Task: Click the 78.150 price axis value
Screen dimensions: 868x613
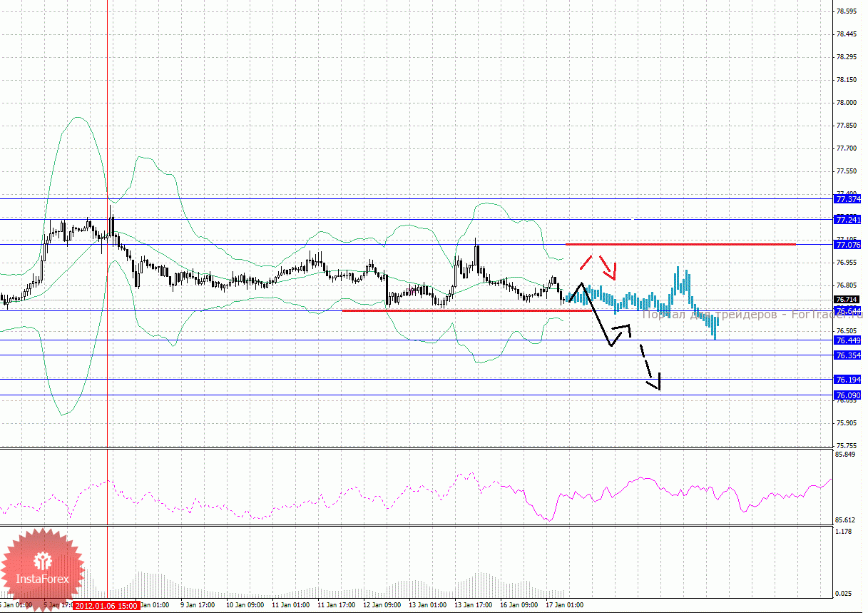Action: coord(847,80)
